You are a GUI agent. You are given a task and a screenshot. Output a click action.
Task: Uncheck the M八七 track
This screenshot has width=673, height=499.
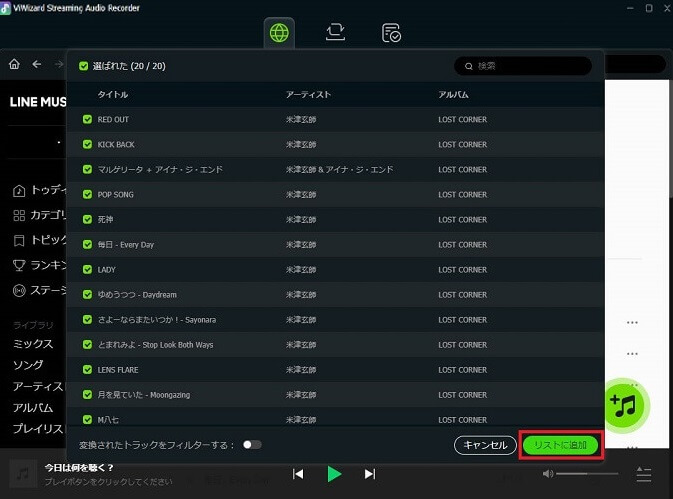click(87, 420)
